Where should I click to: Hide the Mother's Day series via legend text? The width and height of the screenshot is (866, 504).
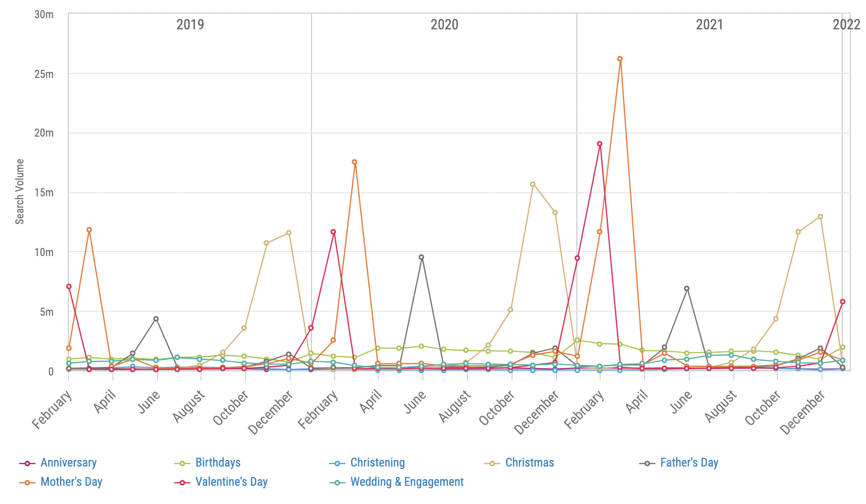tap(71, 482)
